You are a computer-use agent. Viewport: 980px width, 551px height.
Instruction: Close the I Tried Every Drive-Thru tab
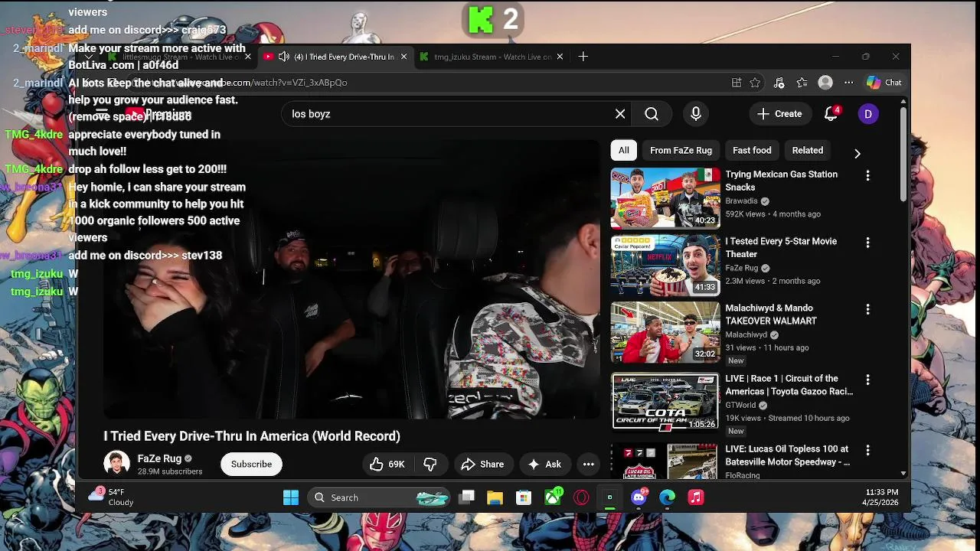[x=404, y=57]
